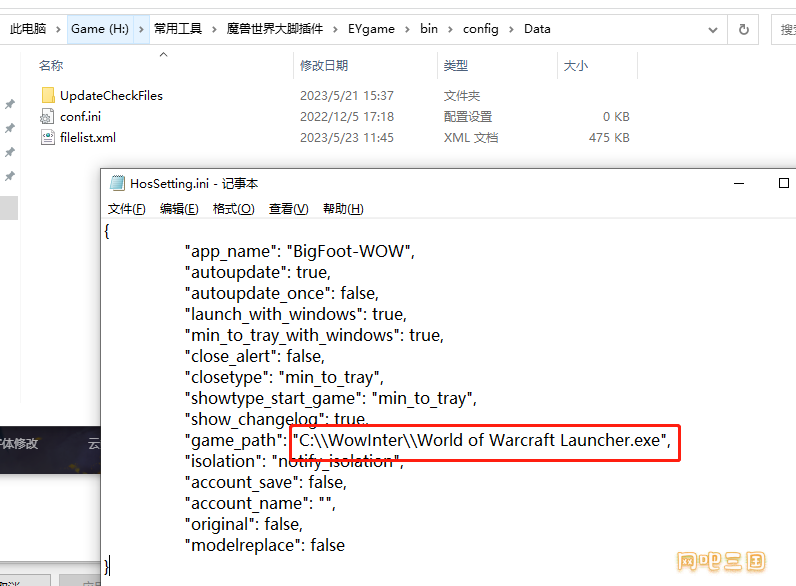796x586 pixels.
Task: Go to 常用工具 in the breadcrumb path
Action: click(x=178, y=29)
